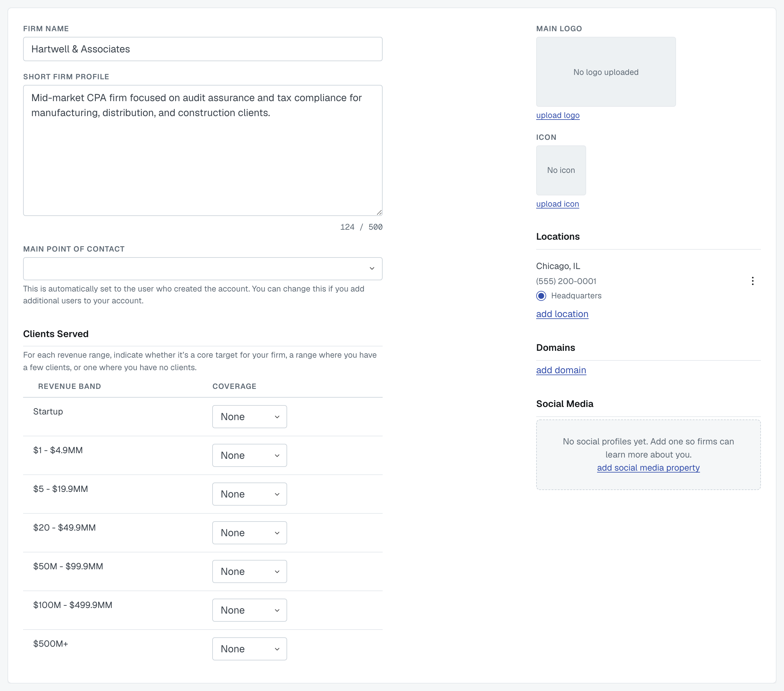Open the Chicago location three-dot menu
This screenshot has width=784, height=691.
[752, 281]
